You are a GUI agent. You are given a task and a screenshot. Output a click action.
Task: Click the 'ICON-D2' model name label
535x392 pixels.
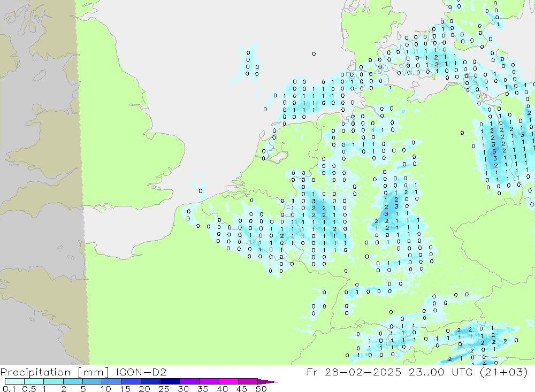point(141,372)
